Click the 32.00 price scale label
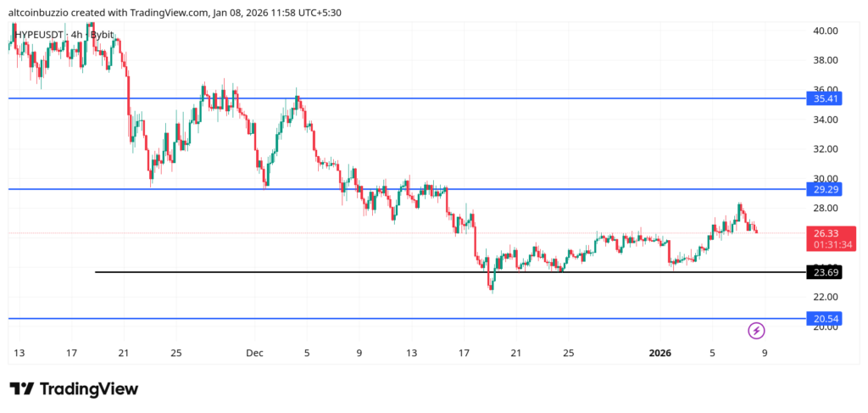This screenshot has width=868, height=413. [x=826, y=149]
